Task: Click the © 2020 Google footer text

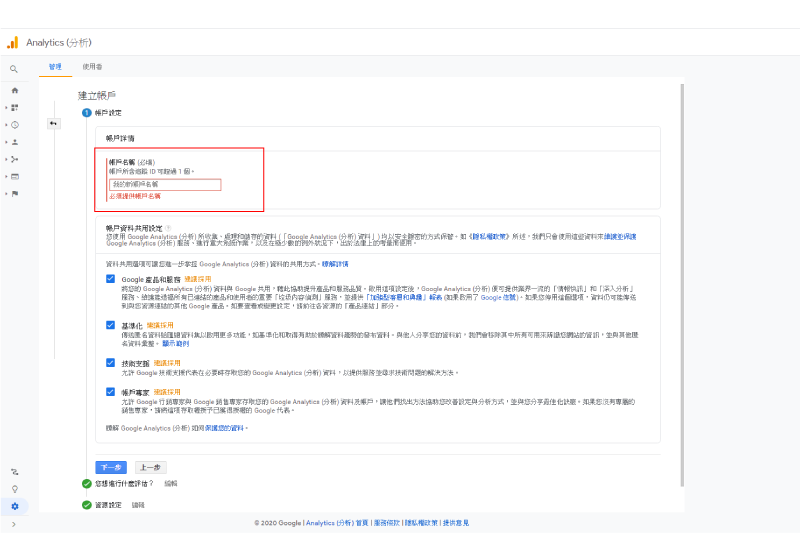Action: click(x=278, y=523)
